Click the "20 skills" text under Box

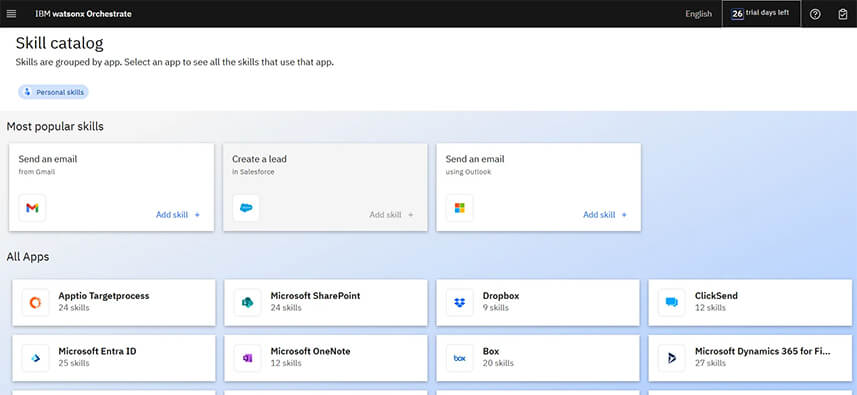pos(498,363)
